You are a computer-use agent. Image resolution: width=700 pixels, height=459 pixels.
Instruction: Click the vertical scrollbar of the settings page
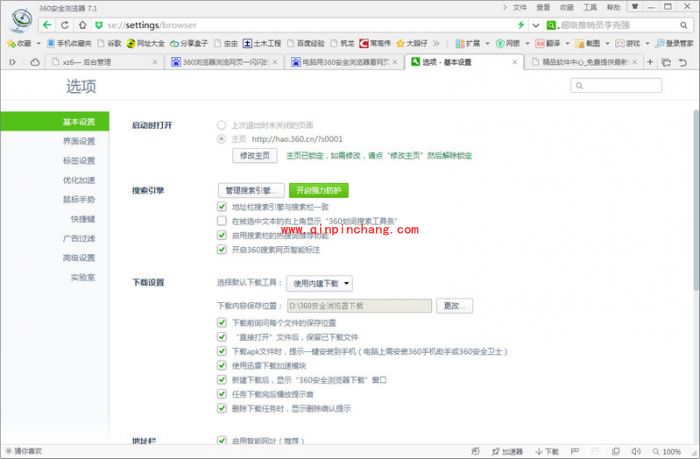tap(696, 201)
